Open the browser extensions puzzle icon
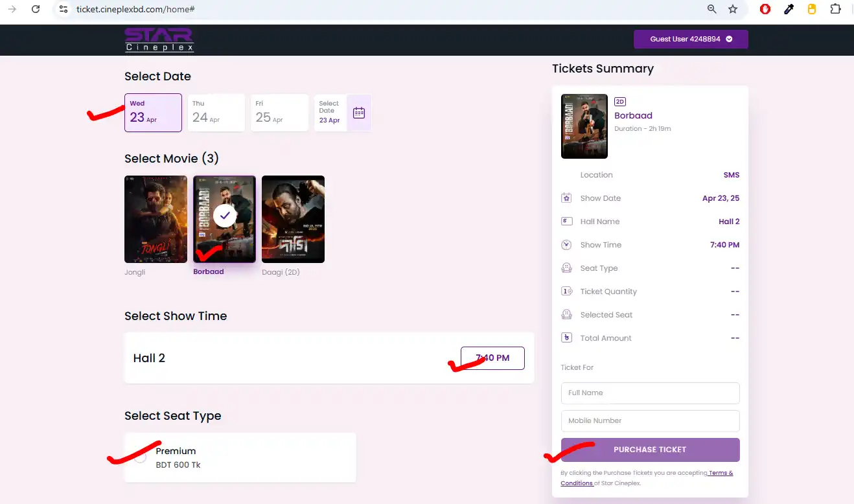This screenshot has width=854, height=504. pyautogui.click(x=836, y=9)
